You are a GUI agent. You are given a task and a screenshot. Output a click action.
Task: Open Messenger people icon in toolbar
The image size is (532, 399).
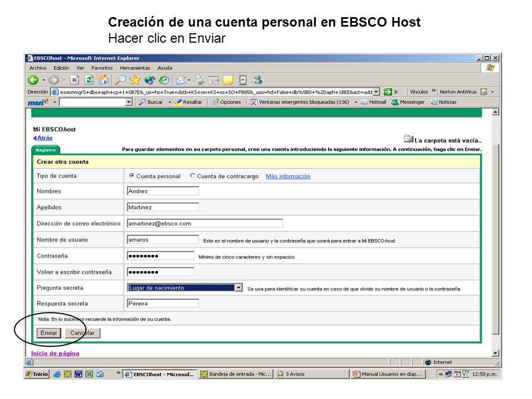pos(257,80)
